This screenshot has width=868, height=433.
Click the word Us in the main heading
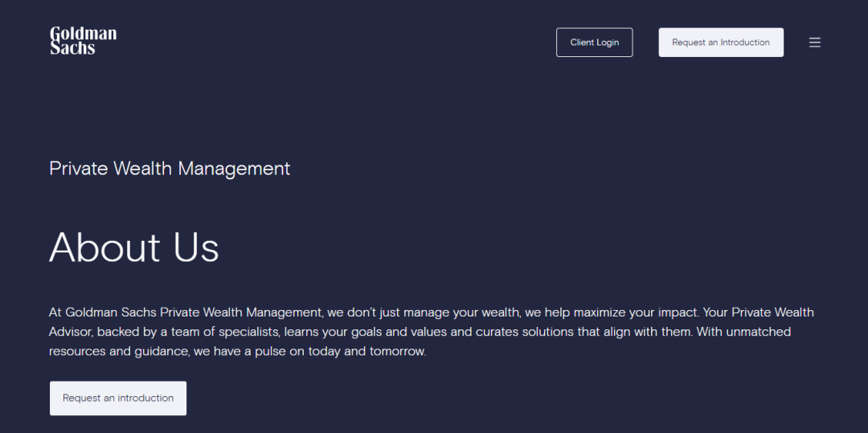[196, 247]
